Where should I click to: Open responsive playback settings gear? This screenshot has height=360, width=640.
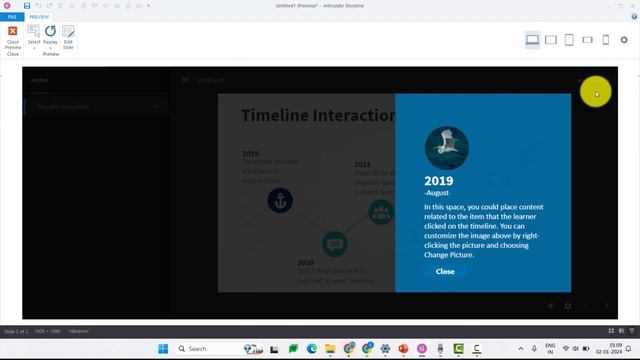pyautogui.click(x=624, y=40)
